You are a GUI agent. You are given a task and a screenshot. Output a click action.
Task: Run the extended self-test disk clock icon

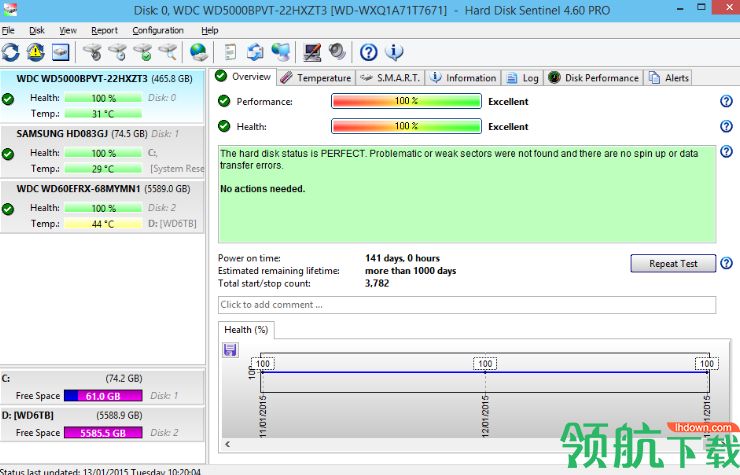click(x=118, y=52)
